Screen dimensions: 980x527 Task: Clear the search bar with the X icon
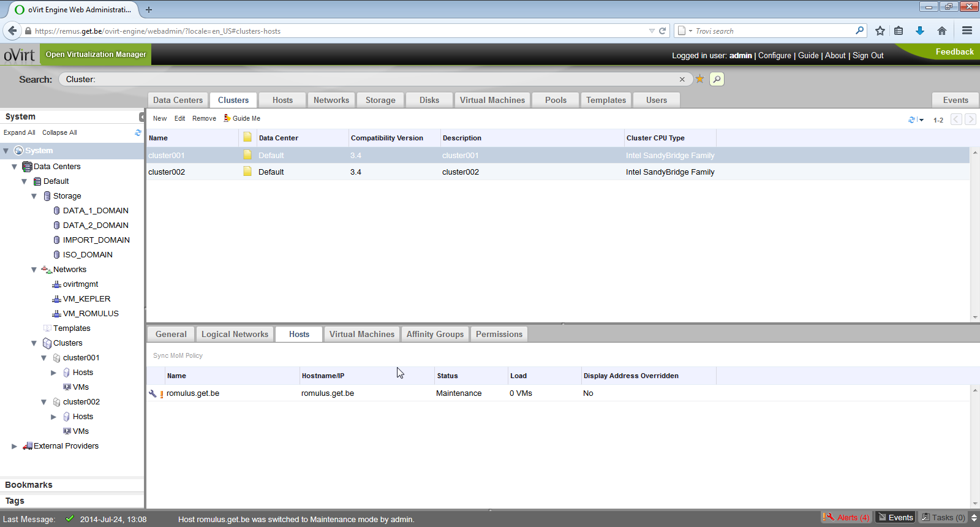[682, 79]
